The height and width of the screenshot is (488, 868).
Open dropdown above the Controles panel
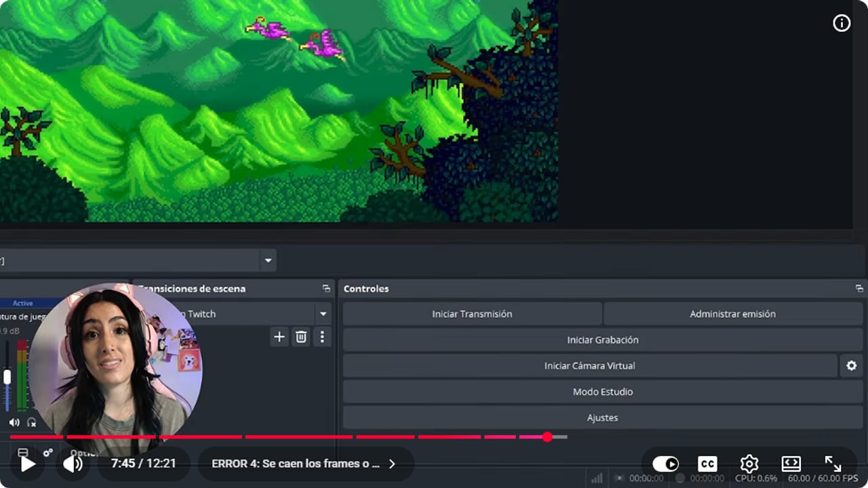268,260
